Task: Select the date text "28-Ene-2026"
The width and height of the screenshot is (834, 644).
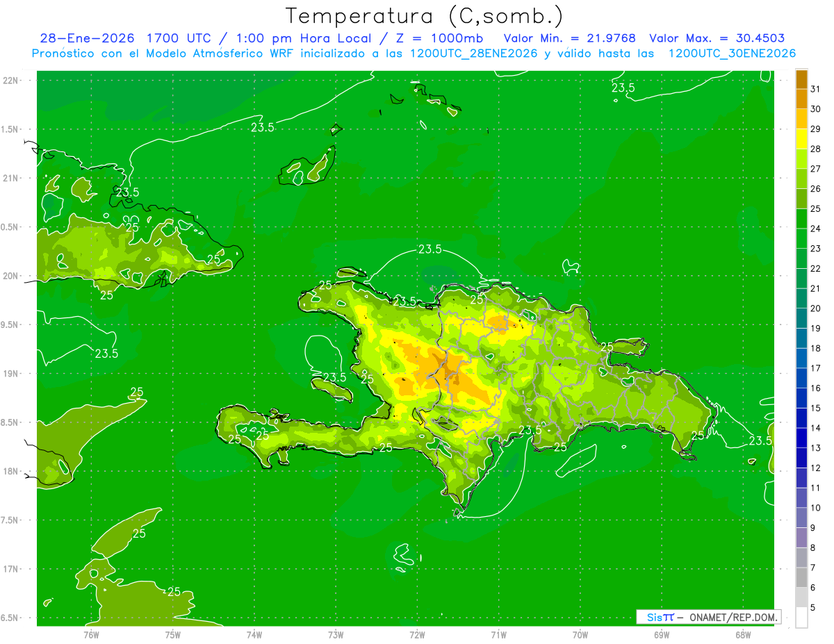Action: 87,38
